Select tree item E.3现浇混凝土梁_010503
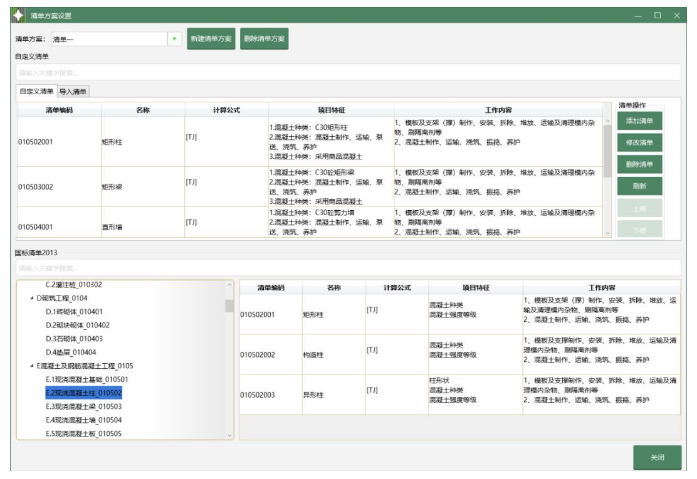The image size is (697, 479). 84,407
